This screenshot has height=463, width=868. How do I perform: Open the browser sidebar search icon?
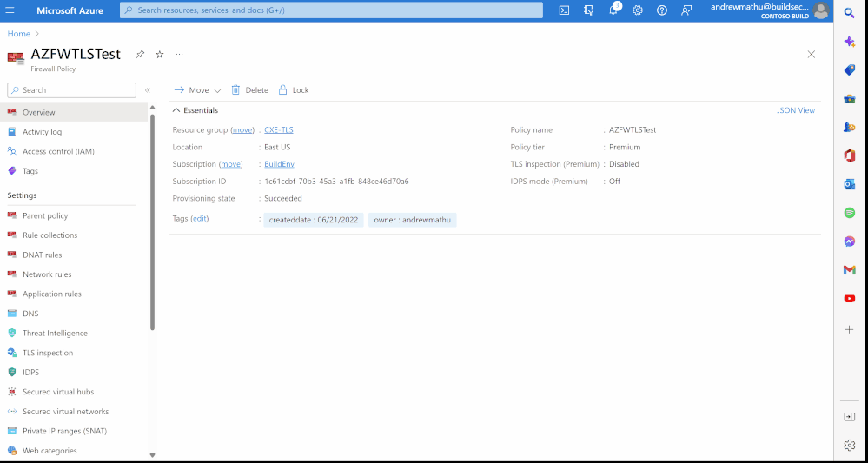(849, 13)
